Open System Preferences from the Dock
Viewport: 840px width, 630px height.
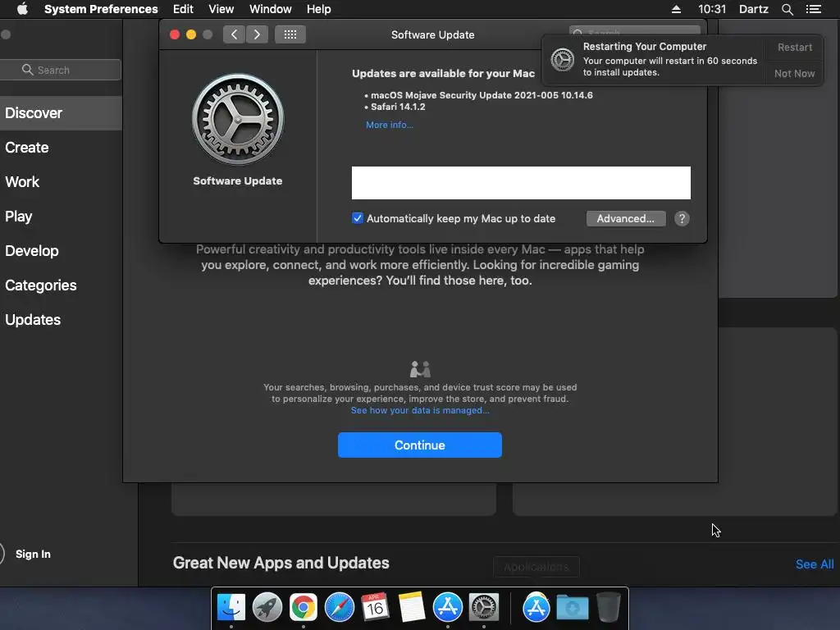(x=484, y=608)
